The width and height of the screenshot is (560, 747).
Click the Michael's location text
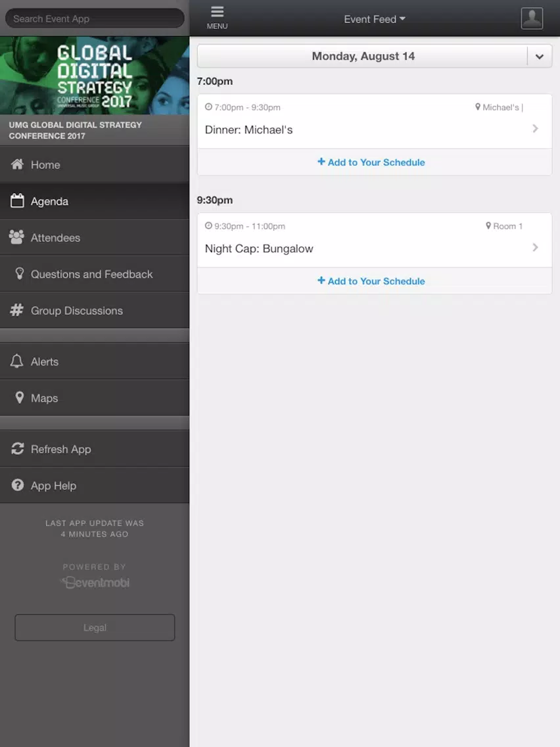[x=501, y=107]
